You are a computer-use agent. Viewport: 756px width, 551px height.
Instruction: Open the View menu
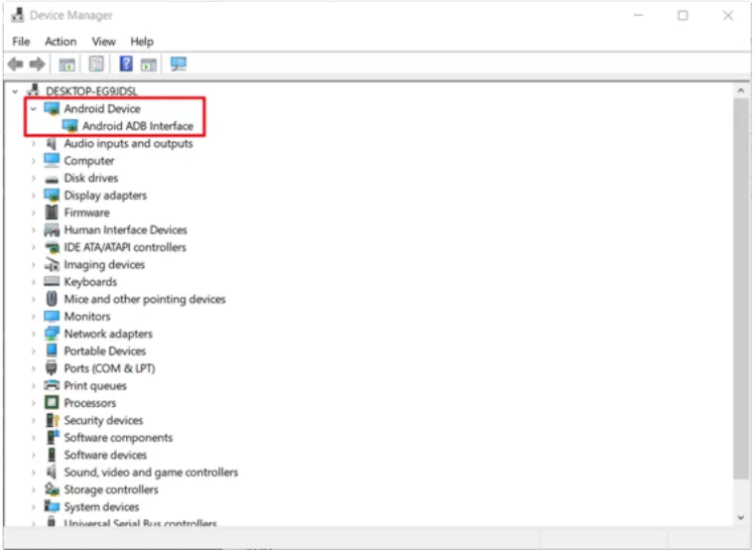[x=103, y=42]
